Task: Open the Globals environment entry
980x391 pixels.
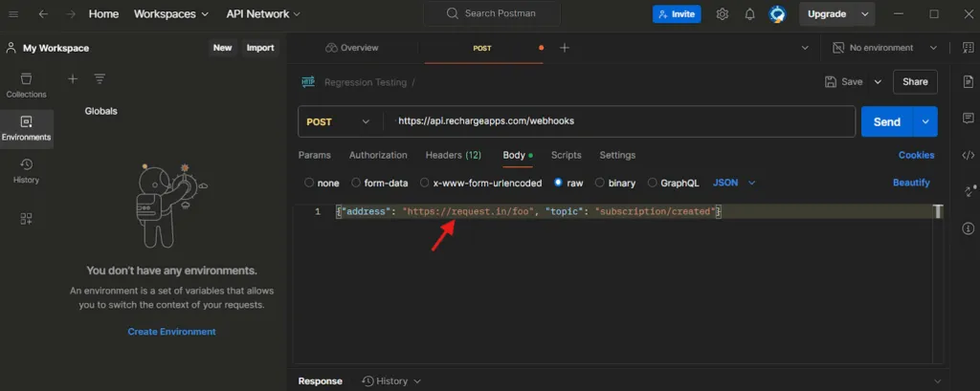Action: 101,111
